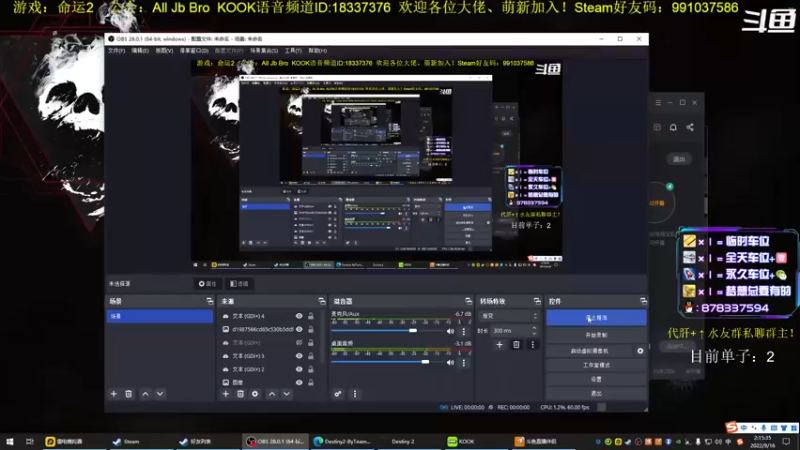Open Mic/Aux channel options menu
The height and width of the screenshot is (450, 800).
coord(464,331)
